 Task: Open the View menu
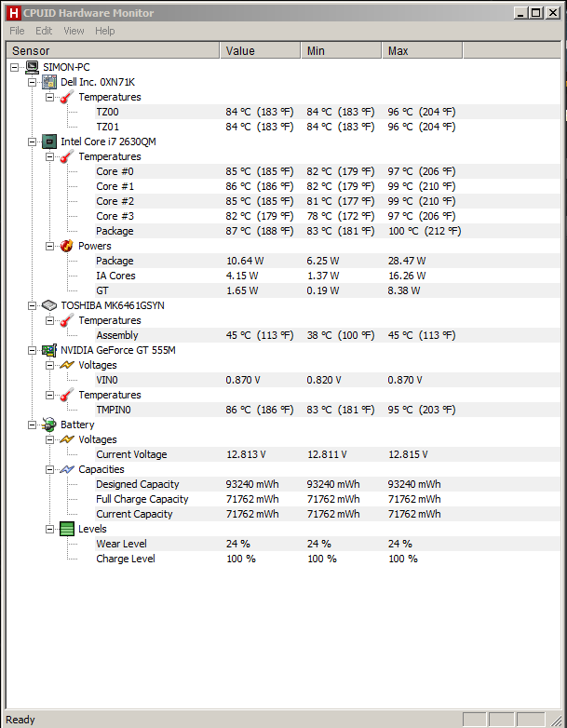(74, 31)
